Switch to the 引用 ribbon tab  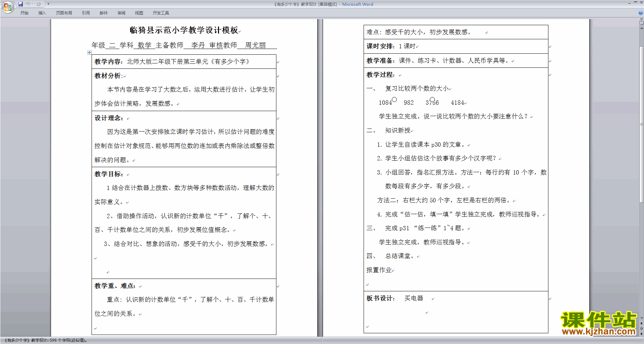[86, 13]
